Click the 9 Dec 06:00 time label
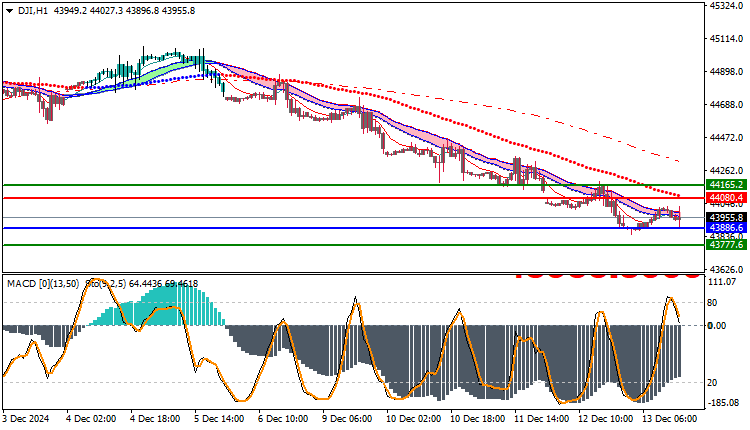Image resolution: width=750 pixels, height=430 pixels. pos(347,419)
